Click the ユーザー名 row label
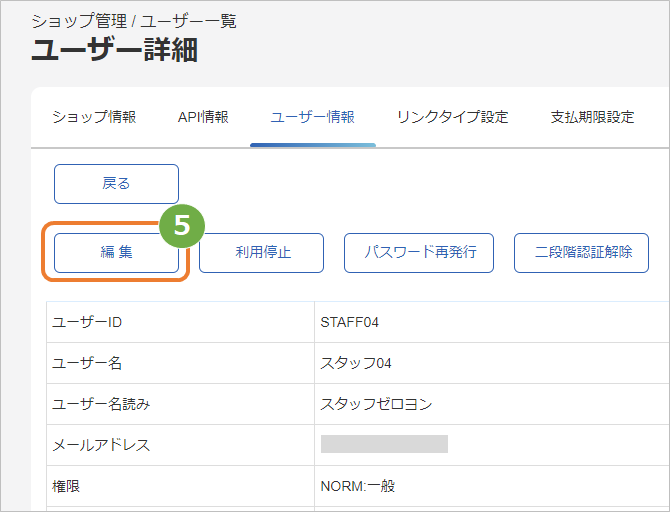Viewport: 670px width, 512px height. point(87,363)
